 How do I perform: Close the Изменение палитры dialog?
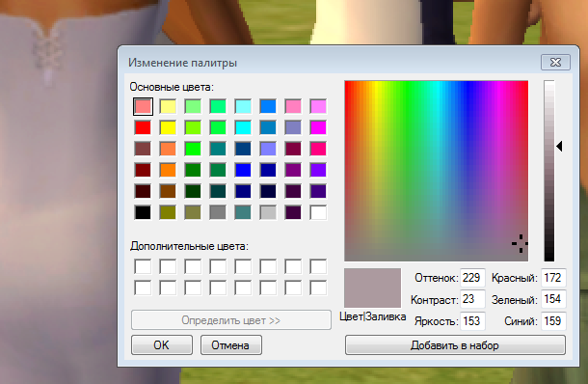[555, 63]
